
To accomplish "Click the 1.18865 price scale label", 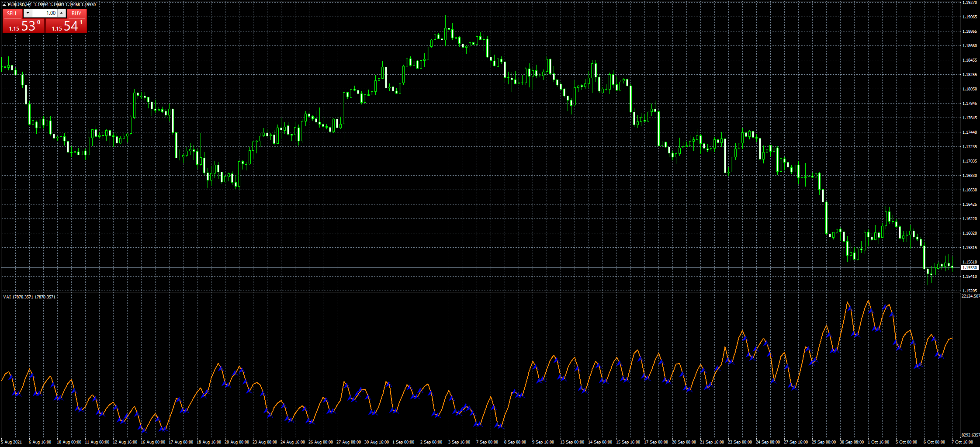I will click(x=970, y=31).
